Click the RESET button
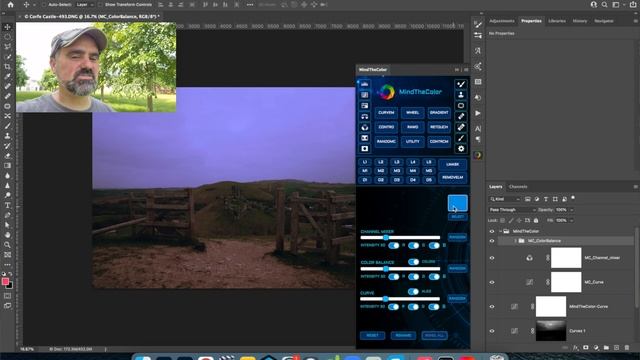 [372, 336]
